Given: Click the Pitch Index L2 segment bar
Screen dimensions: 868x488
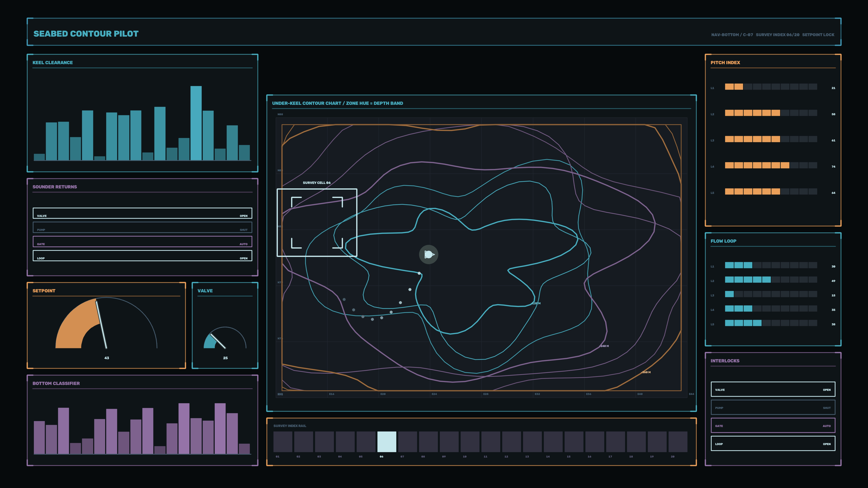Looking at the screenshot, I should click(771, 113).
